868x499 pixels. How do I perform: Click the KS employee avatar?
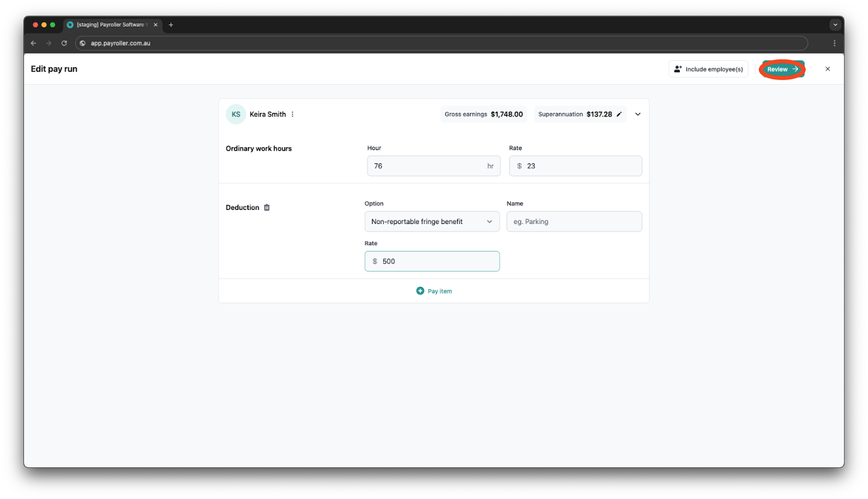(x=235, y=114)
